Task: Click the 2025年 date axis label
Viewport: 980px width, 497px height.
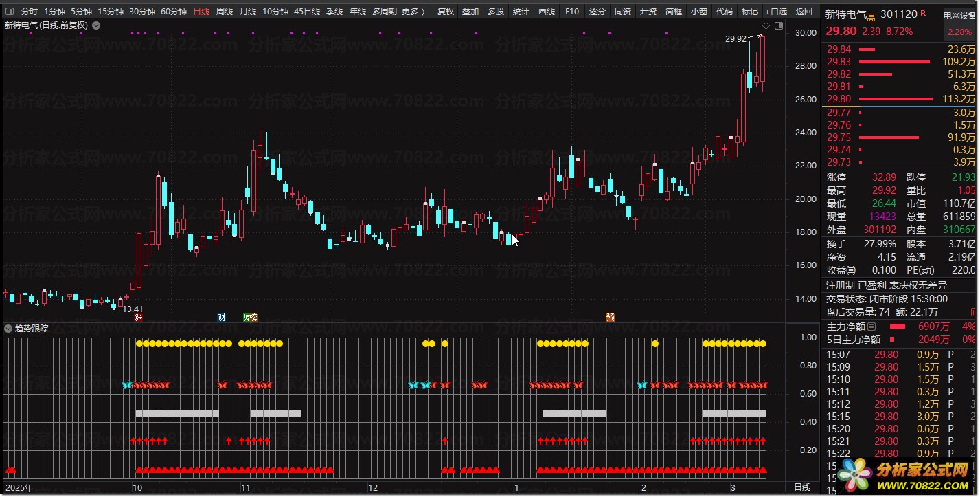Action: point(19,487)
